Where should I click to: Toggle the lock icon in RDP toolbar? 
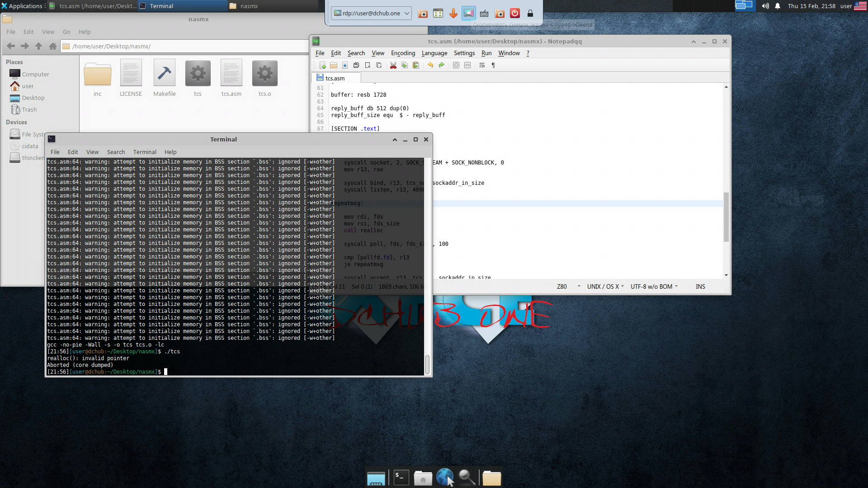(530, 14)
